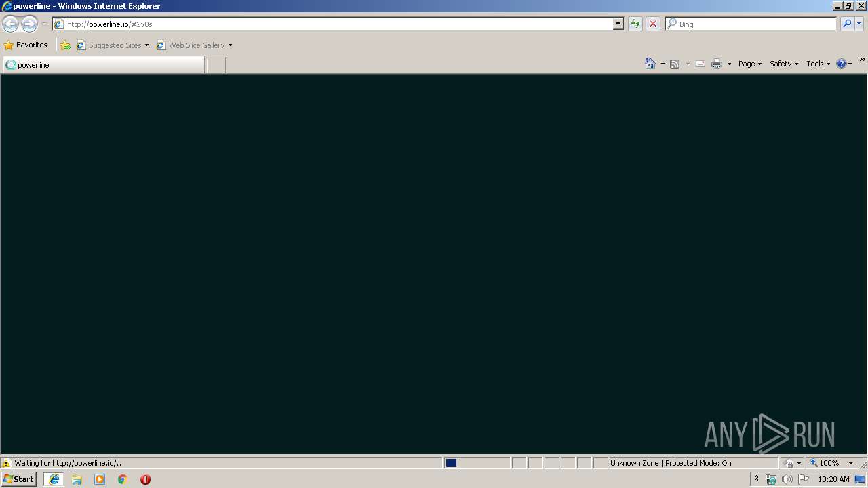Select the powerline tab

point(104,65)
